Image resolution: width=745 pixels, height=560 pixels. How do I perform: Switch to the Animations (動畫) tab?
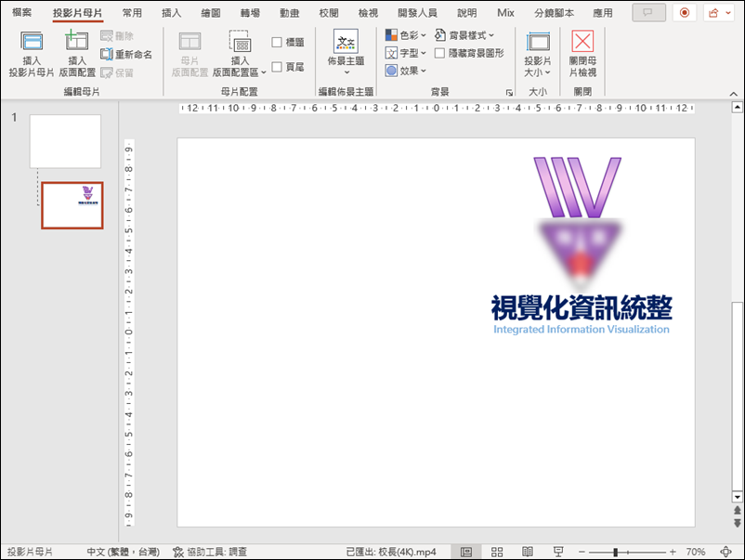point(289,13)
